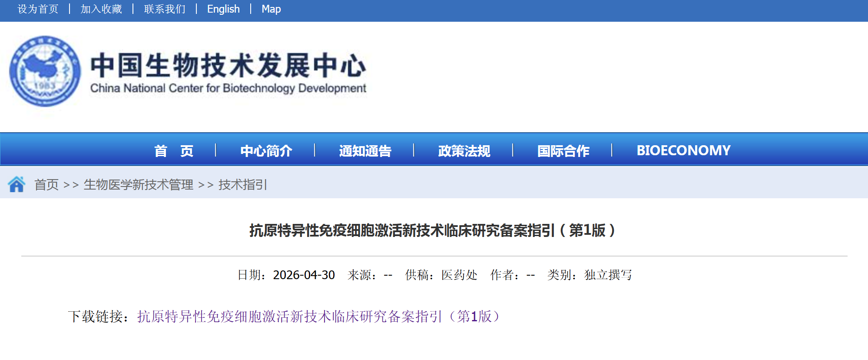Open the 国际合作 menu item
The width and height of the screenshot is (868, 360).
pyautogui.click(x=563, y=151)
